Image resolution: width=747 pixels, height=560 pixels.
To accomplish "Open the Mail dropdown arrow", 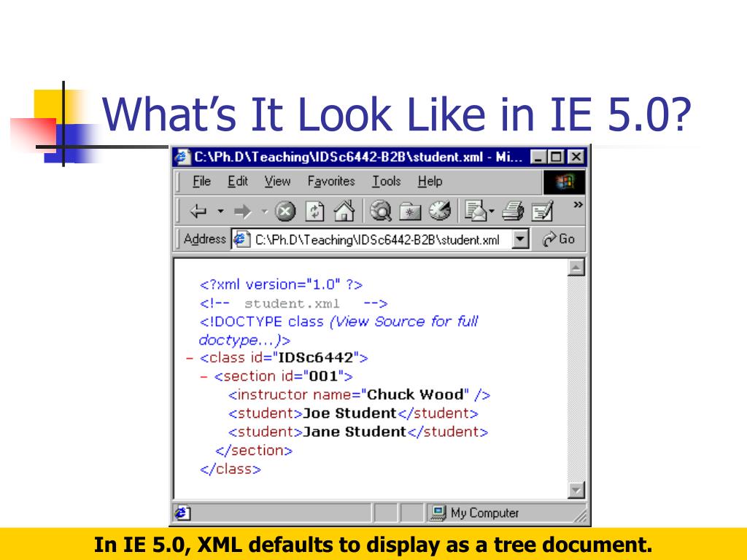I will click(x=491, y=211).
